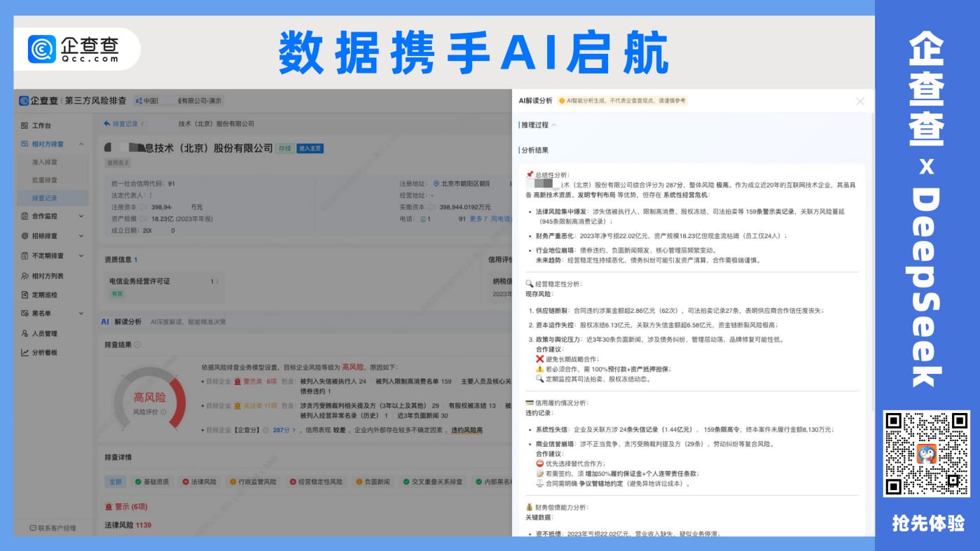Screen dimensions: 980x551
Task: Click the info icon next to 排查结果
Action: [137, 344]
